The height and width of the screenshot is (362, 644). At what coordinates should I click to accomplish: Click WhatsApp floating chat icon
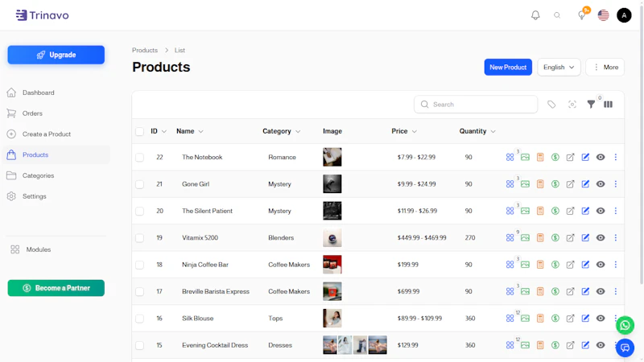625,326
